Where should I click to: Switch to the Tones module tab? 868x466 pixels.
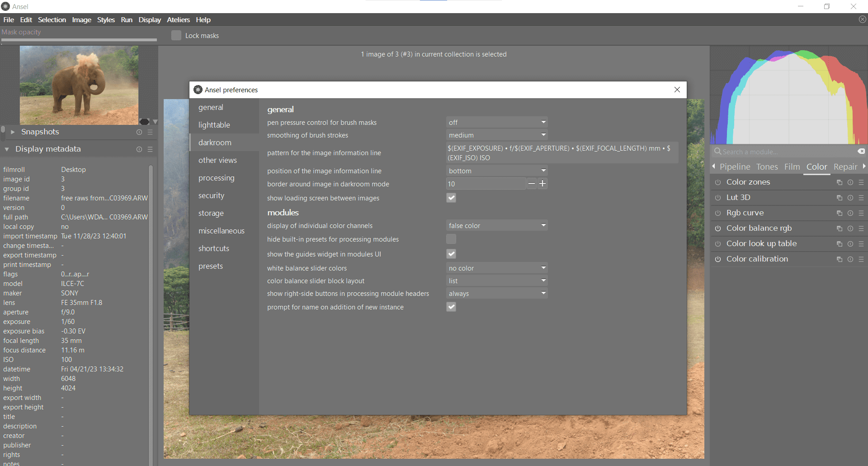coord(767,167)
